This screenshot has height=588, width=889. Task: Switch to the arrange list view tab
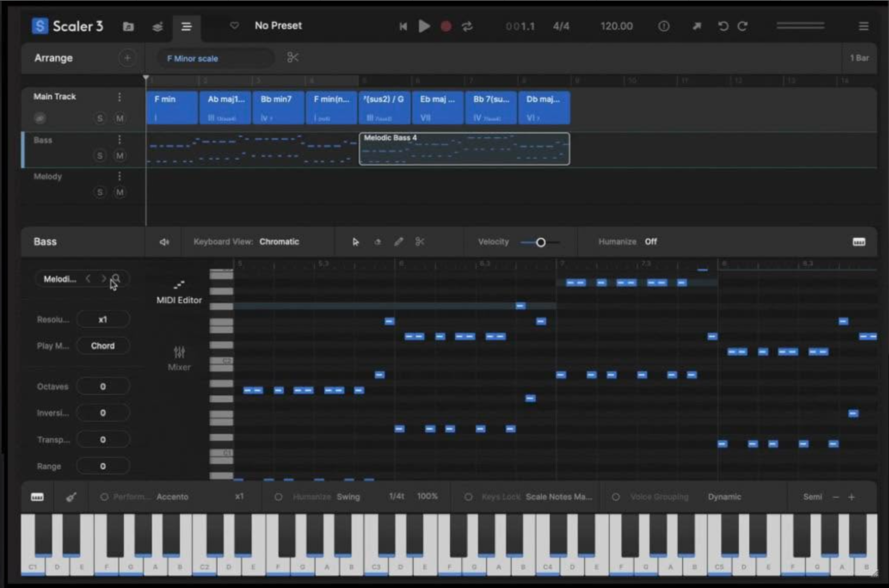click(x=186, y=27)
